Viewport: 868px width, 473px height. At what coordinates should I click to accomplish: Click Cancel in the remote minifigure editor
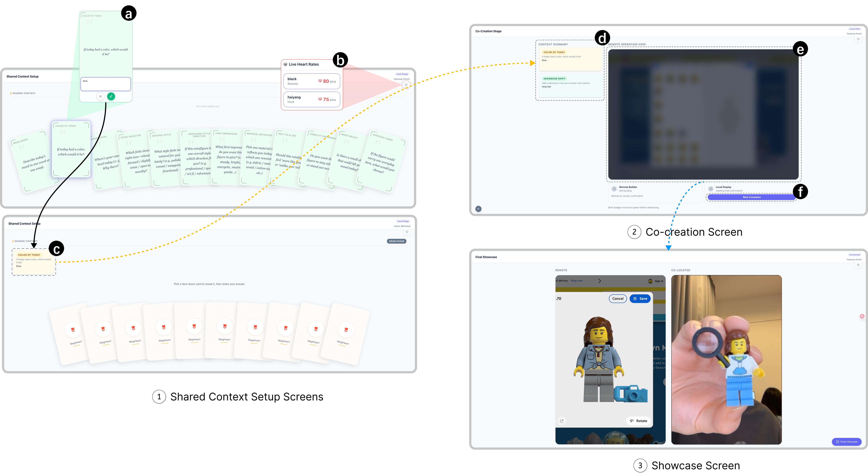(618, 299)
